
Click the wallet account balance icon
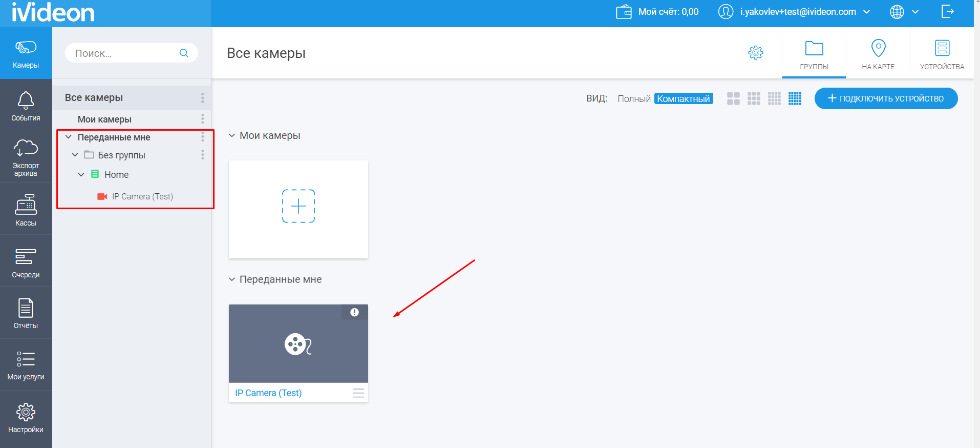pyautogui.click(x=624, y=12)
